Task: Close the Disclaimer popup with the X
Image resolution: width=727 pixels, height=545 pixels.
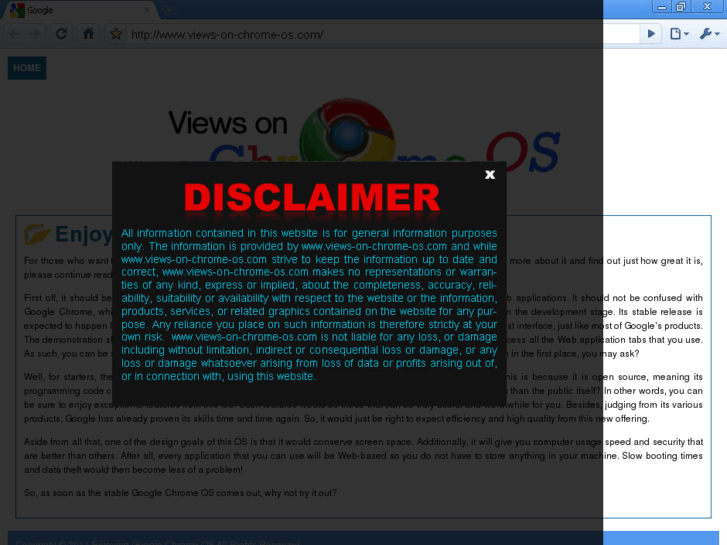Action: (x=490, y=174)
